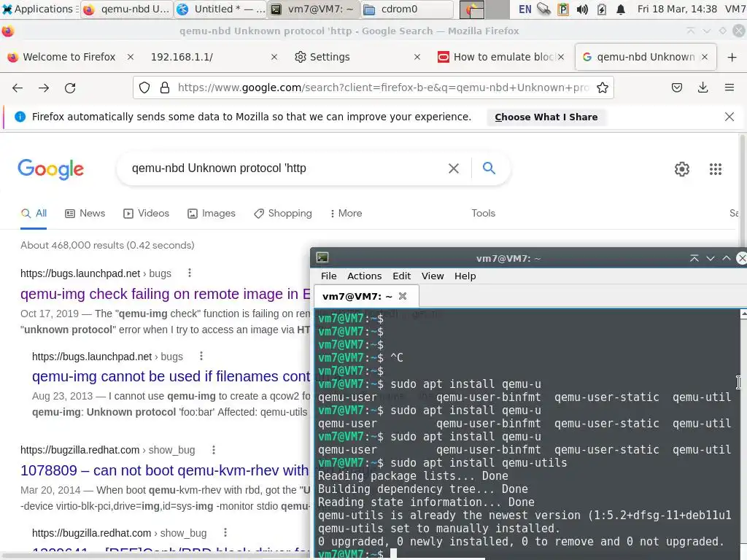Close the Welcome to Firefox tab
The width and height of the screenshot is (747, 560).
130,57
